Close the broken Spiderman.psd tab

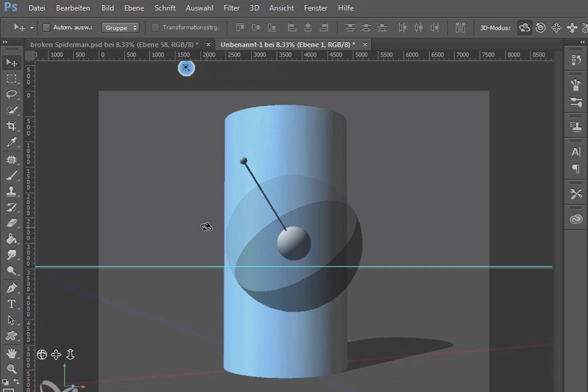point(208,44)
